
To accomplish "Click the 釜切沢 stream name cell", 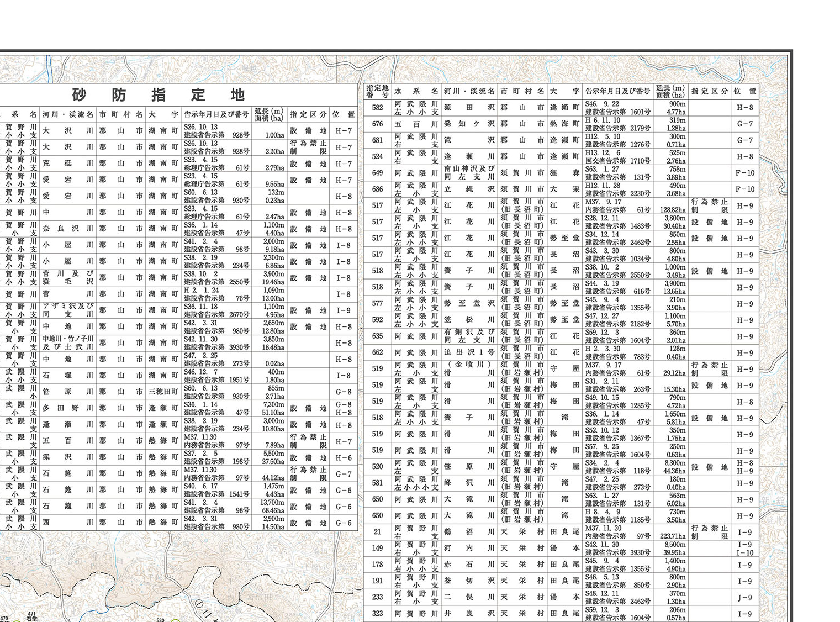I will pos(469,581).
